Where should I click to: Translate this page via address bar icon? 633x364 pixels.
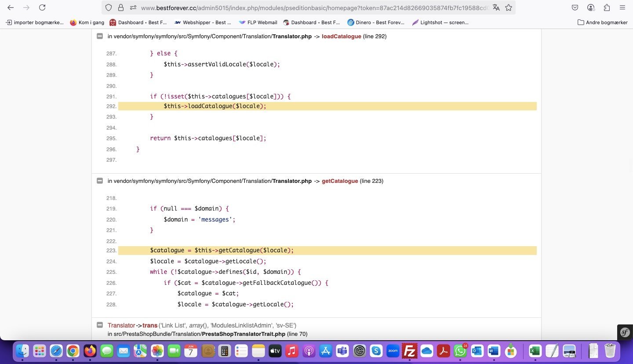[496, 7]
